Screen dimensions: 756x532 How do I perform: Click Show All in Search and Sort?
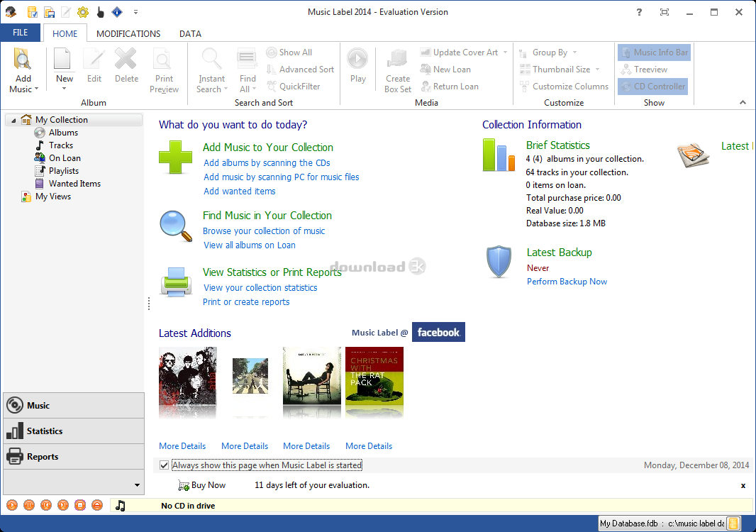[289, 52]
